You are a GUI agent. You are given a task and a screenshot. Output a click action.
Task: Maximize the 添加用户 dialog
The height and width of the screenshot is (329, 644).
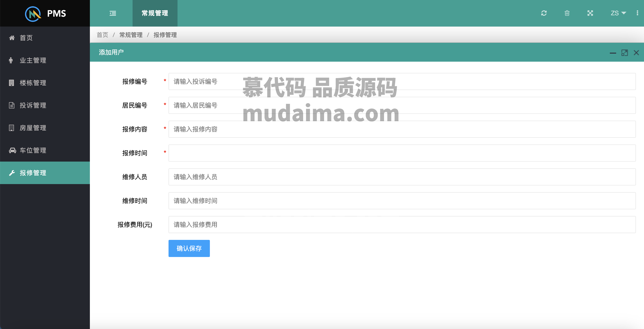624,53
